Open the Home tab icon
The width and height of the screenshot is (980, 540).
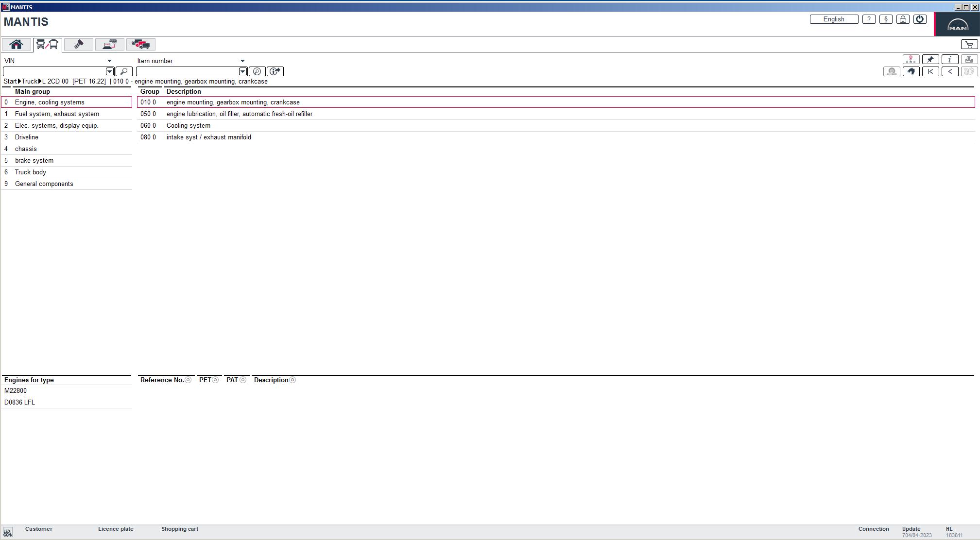(x=16, y=44)
